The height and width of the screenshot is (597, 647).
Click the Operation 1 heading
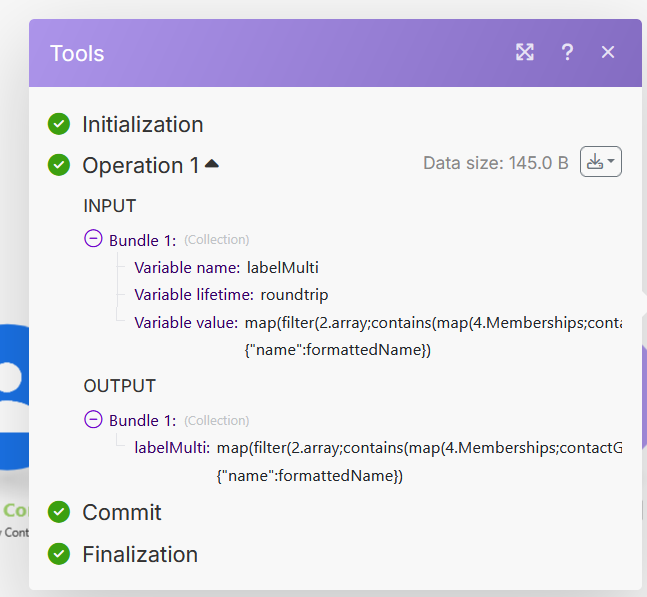click(140, 166)
